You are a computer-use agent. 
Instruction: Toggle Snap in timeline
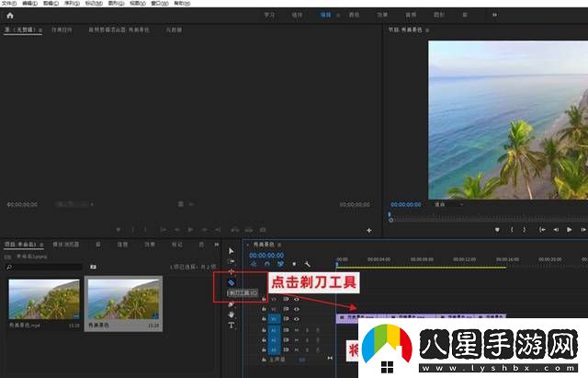tap(267, 264)
